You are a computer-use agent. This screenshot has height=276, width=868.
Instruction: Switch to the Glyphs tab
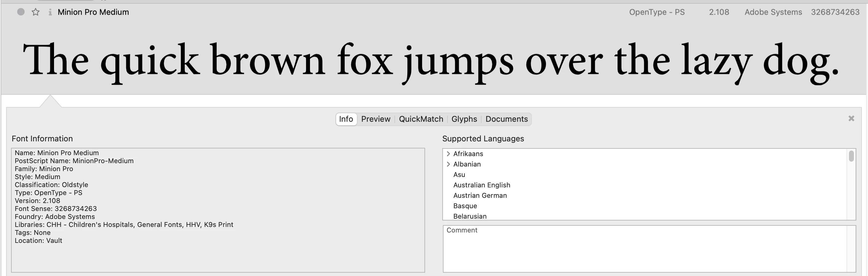[464, 119]
